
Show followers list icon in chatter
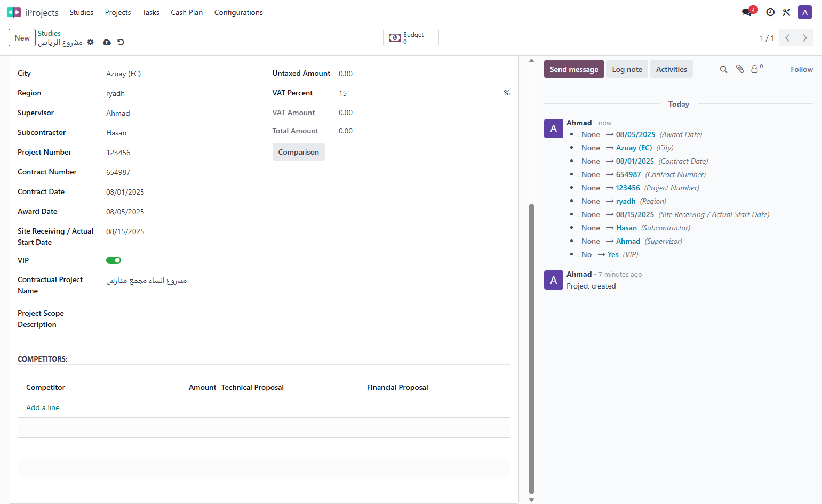(757, 69)
